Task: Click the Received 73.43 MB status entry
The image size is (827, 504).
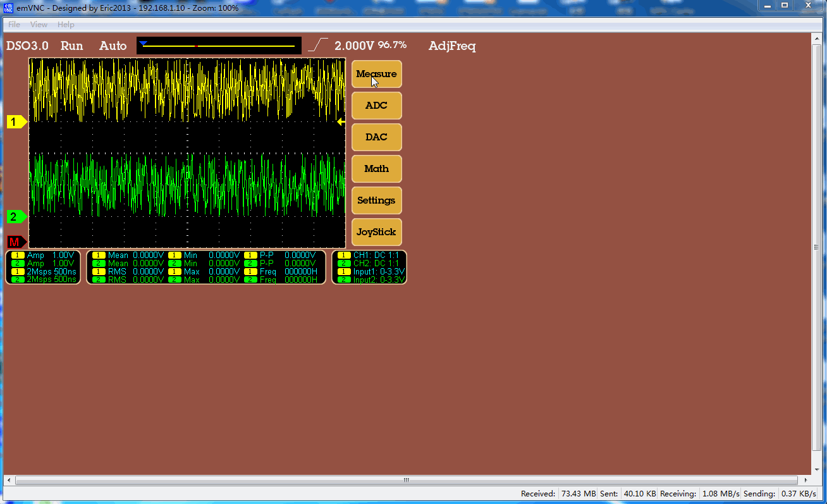Action: click(558, 493)
